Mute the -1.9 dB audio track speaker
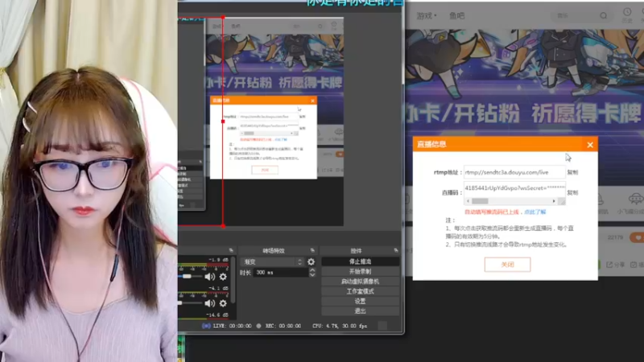 coord(210,277)
